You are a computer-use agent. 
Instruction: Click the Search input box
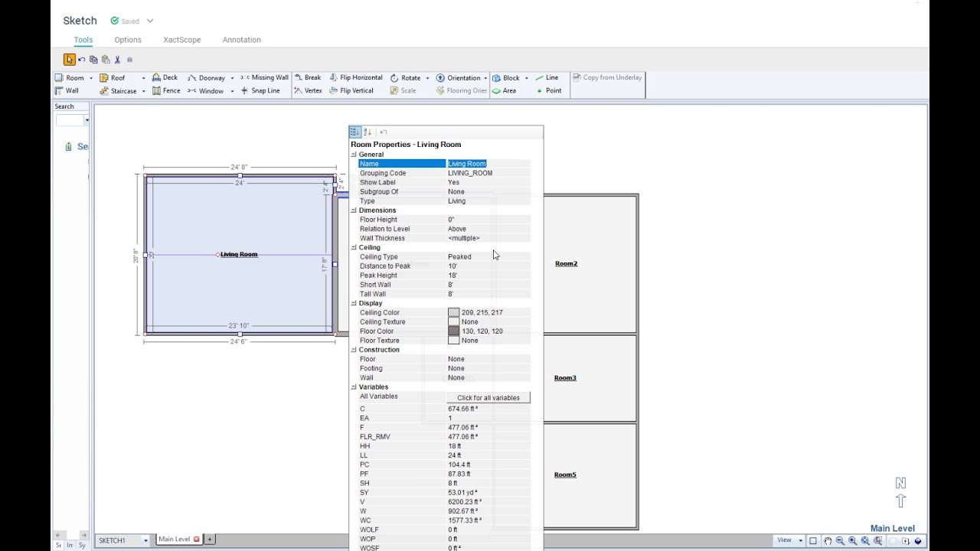[70, 120]
